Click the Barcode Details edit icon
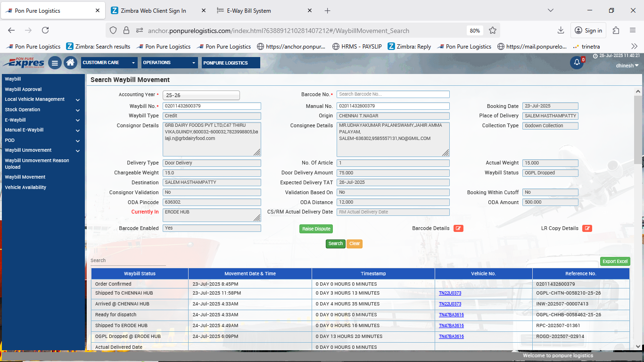The width and height of the screenshot is (644, 362). click(458, 229)
